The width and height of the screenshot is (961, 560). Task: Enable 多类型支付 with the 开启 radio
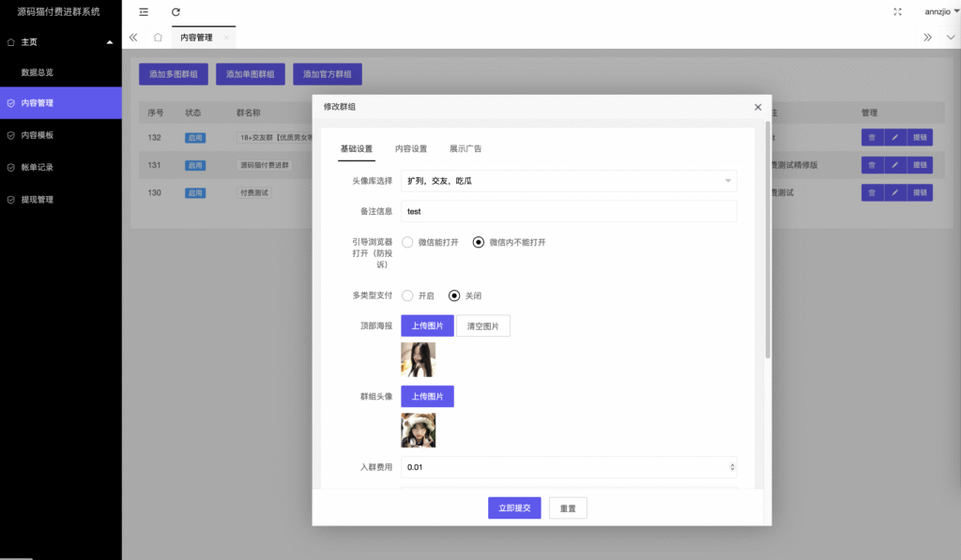(x=408, y=295)
